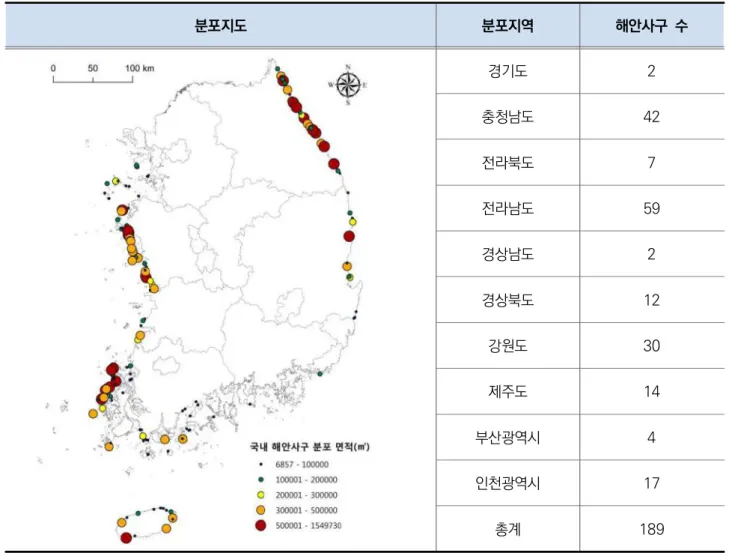Click the legend label 500001 - 1549730

[x=308, y=526]
